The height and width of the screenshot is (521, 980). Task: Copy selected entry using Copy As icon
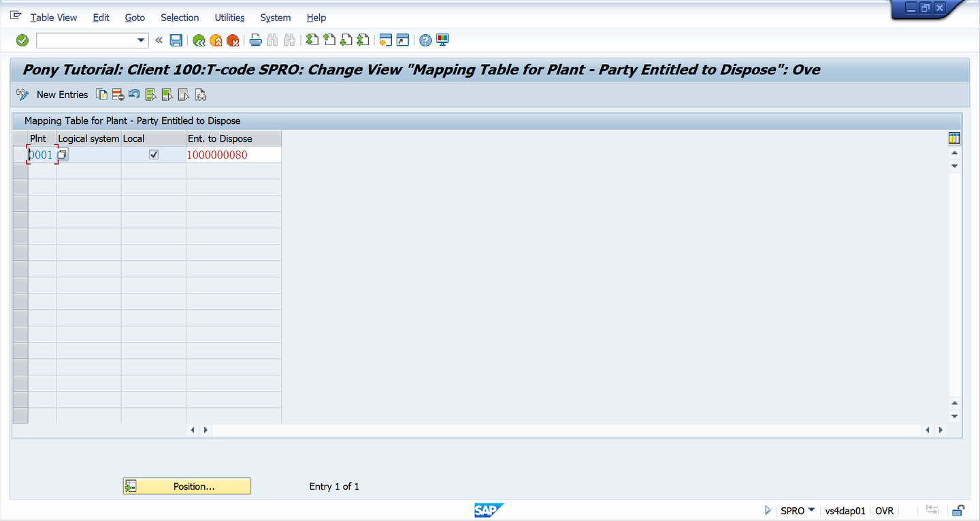pos(101,94)
